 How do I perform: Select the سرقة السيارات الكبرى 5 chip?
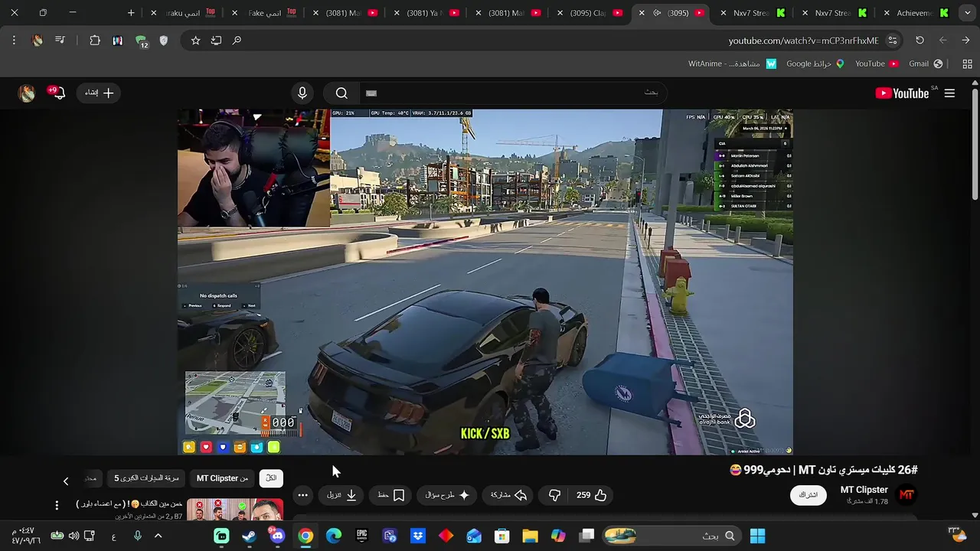[146, 478]
